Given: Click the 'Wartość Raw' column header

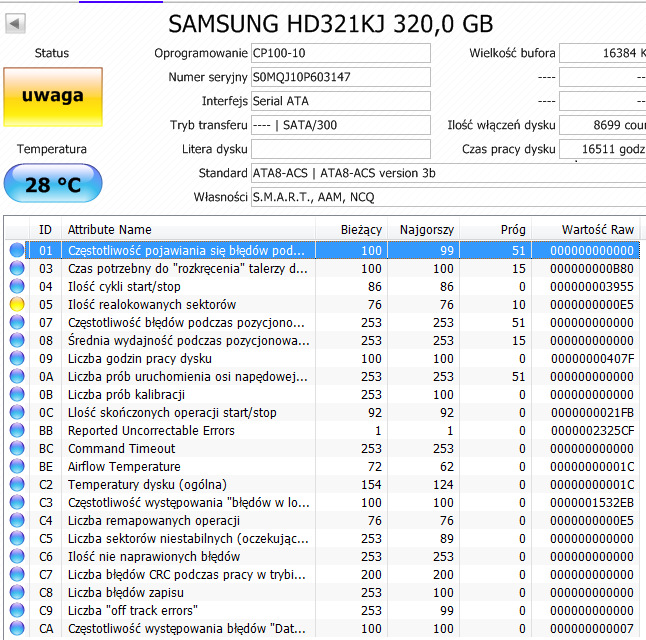Looking at the screenshot, I should point(598,229).
